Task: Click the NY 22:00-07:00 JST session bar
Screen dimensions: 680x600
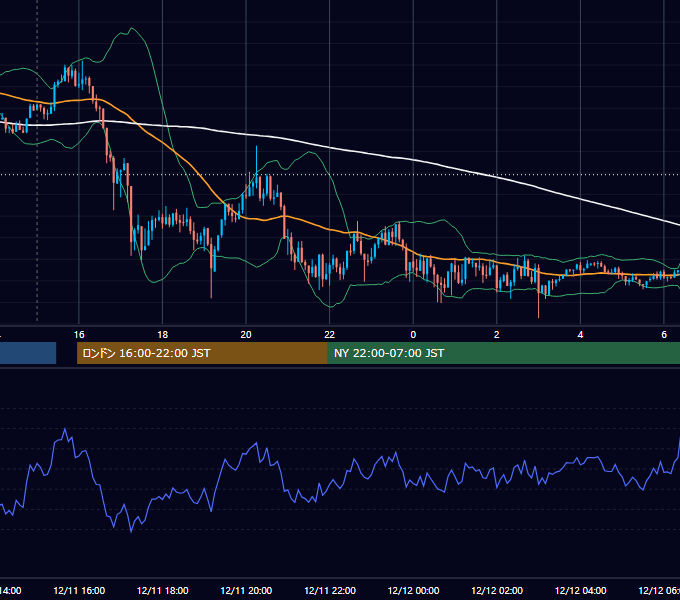Action: point(503,353)
